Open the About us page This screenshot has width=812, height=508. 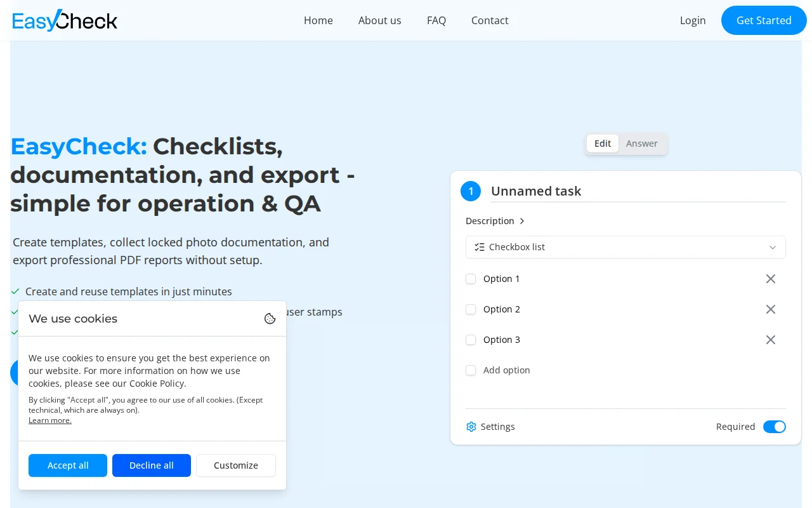[x=380, y=20]
